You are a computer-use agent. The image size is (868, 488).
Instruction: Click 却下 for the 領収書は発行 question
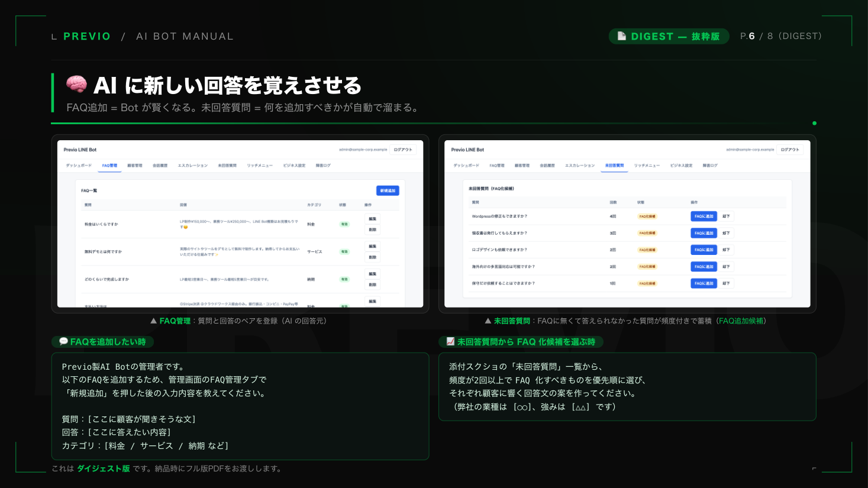(x=726, y=233)
